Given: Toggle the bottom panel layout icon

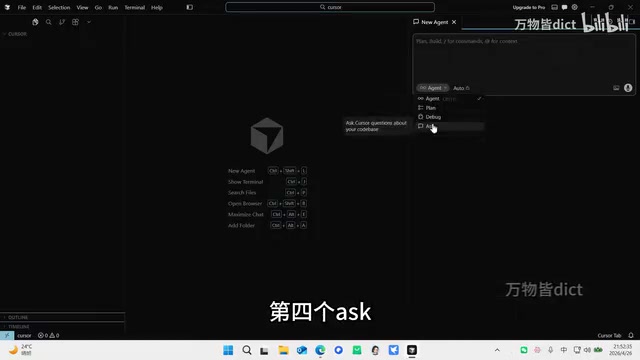Looking at the screenshot, I should (554, 7).
